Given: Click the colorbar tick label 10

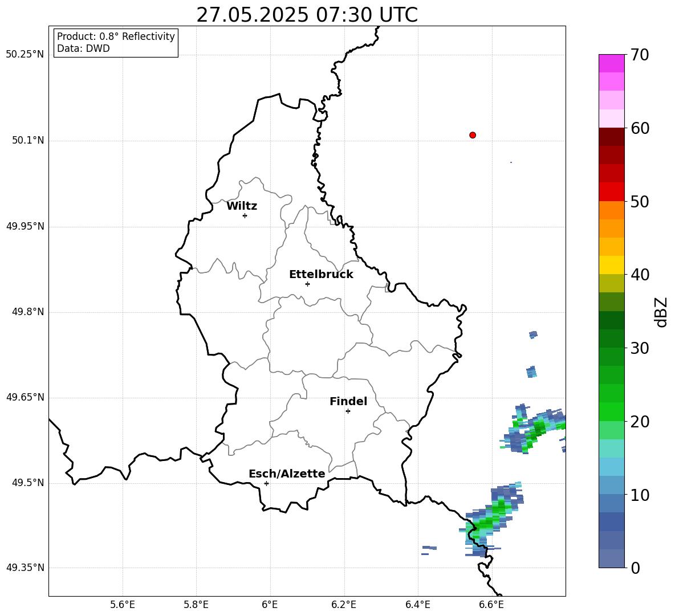Looking at the screenshot, I should coord(640,495).
